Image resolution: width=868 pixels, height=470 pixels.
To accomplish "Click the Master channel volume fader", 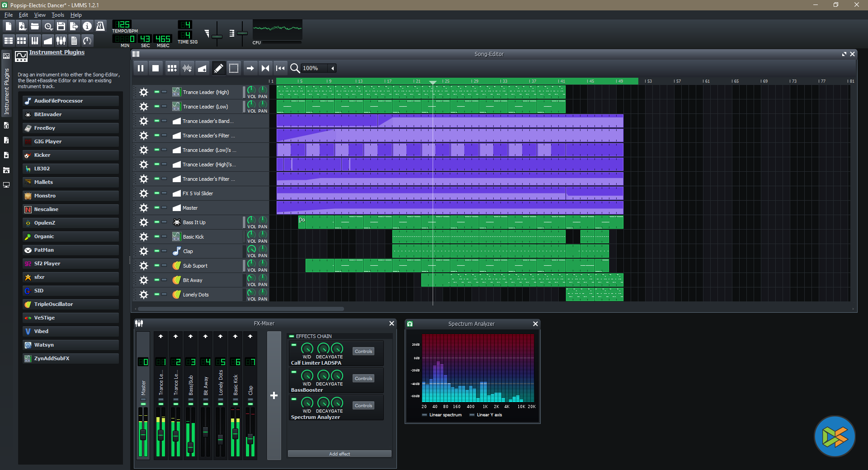I will coord(143,435).
